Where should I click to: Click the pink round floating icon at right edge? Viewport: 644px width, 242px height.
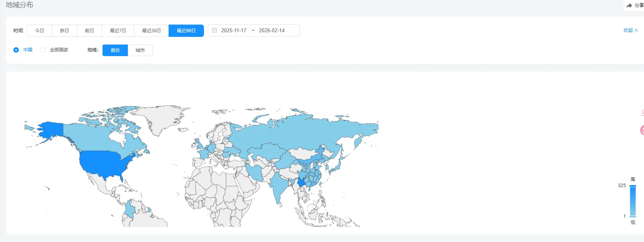click(642, 130)
